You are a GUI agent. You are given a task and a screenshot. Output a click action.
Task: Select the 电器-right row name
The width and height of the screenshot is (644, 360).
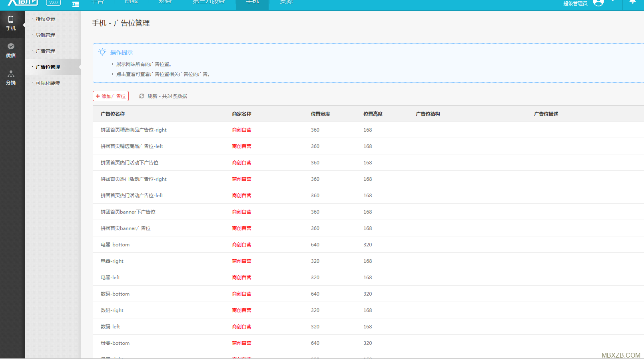click(x=112, y=261)
